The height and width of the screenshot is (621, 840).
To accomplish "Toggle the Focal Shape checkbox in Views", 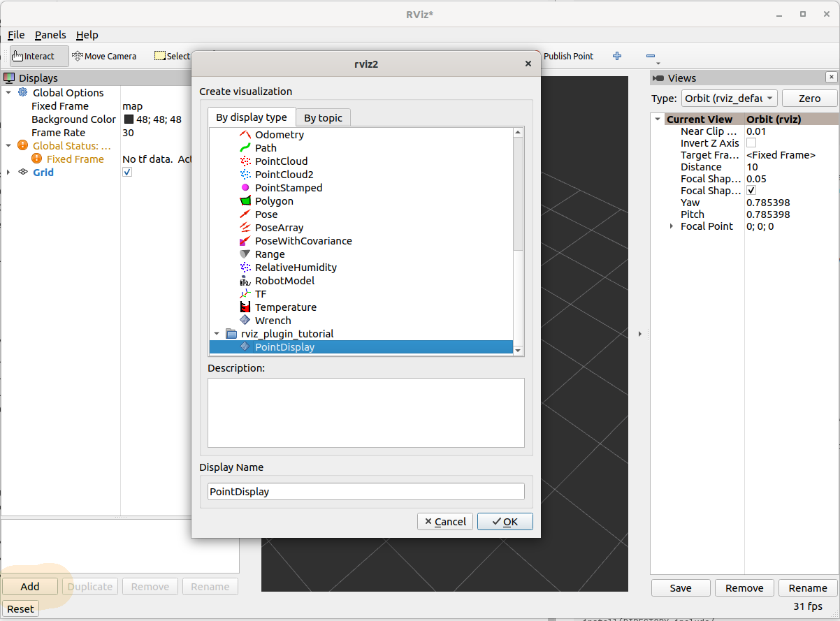I will click(x=751, y=190).
